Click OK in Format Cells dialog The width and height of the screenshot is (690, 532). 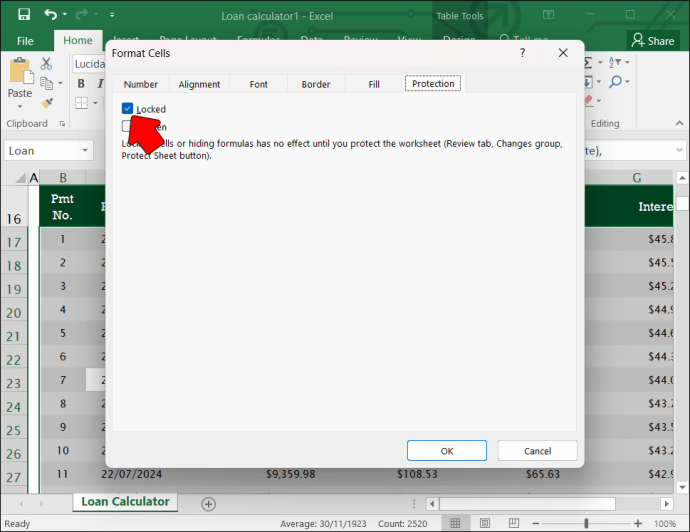click(447, 451)
